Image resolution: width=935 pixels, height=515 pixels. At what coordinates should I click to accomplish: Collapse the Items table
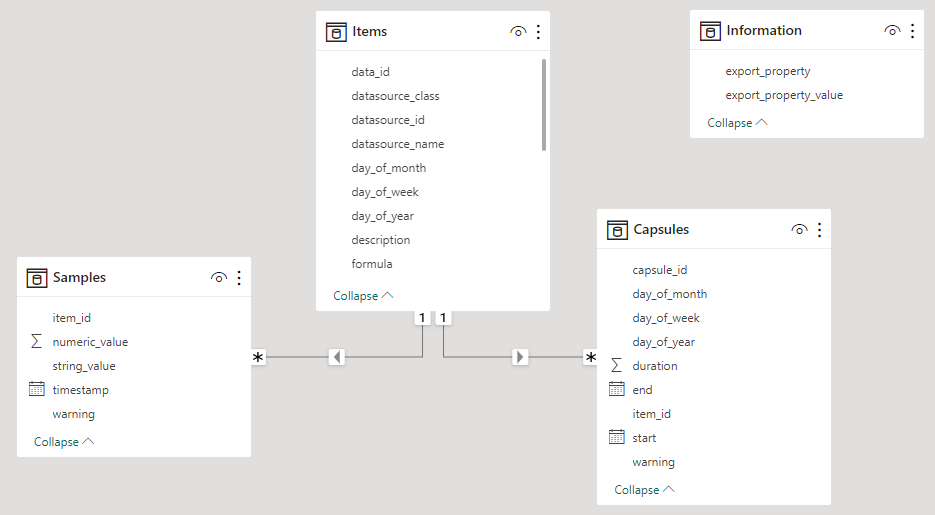pos(363,296)
